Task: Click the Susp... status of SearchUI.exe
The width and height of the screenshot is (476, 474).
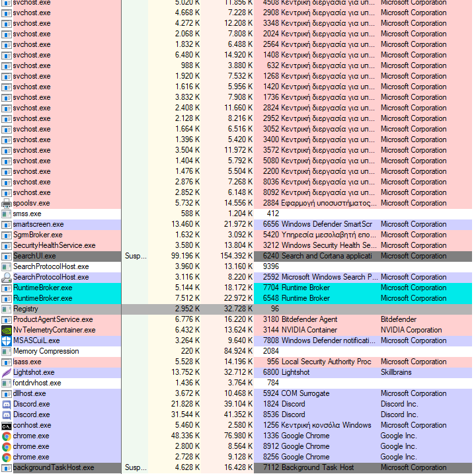Action: (x=136, y=256)
